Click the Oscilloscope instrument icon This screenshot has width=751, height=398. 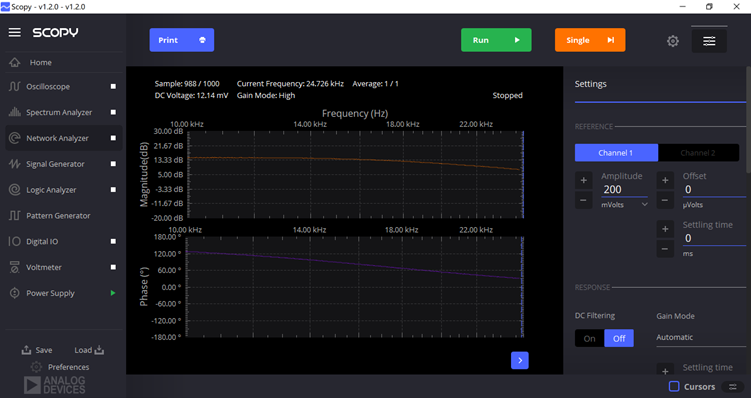[14, 86]
